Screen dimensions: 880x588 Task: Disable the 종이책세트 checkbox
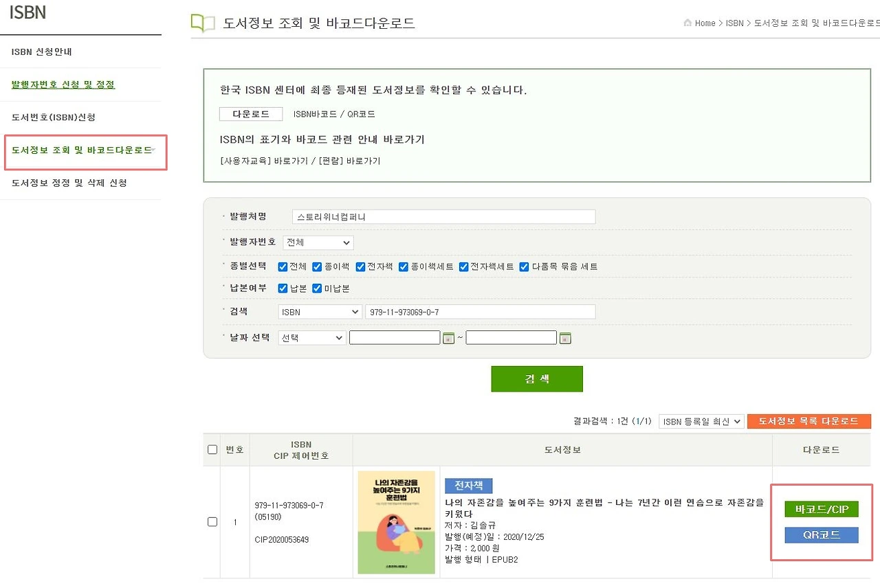coord(404,266)
